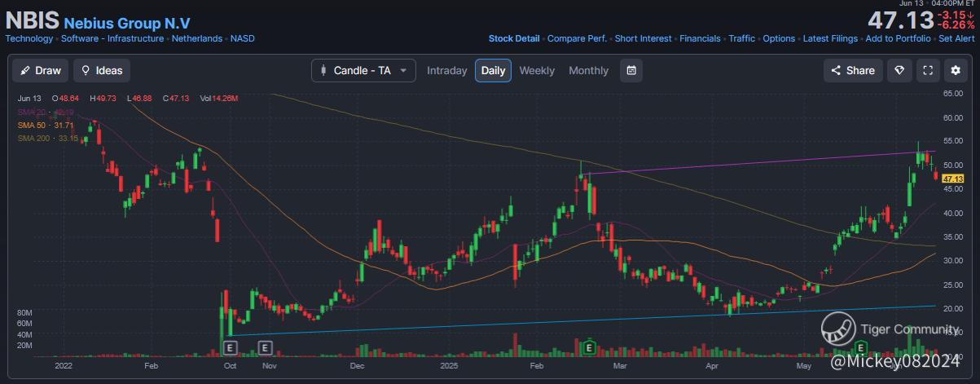980x384 pixels.
Task: Click the diamond premium icon
Action: coord(899,70)
